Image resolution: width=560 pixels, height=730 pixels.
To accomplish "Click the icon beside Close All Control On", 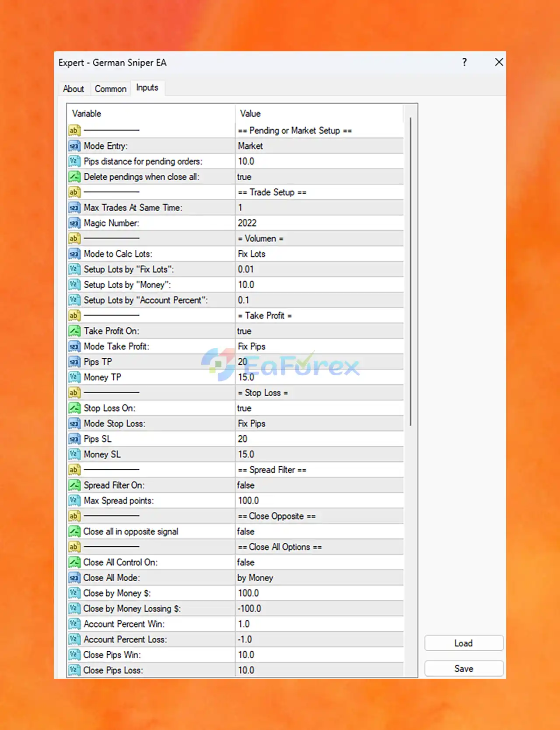I will (74, 562).
